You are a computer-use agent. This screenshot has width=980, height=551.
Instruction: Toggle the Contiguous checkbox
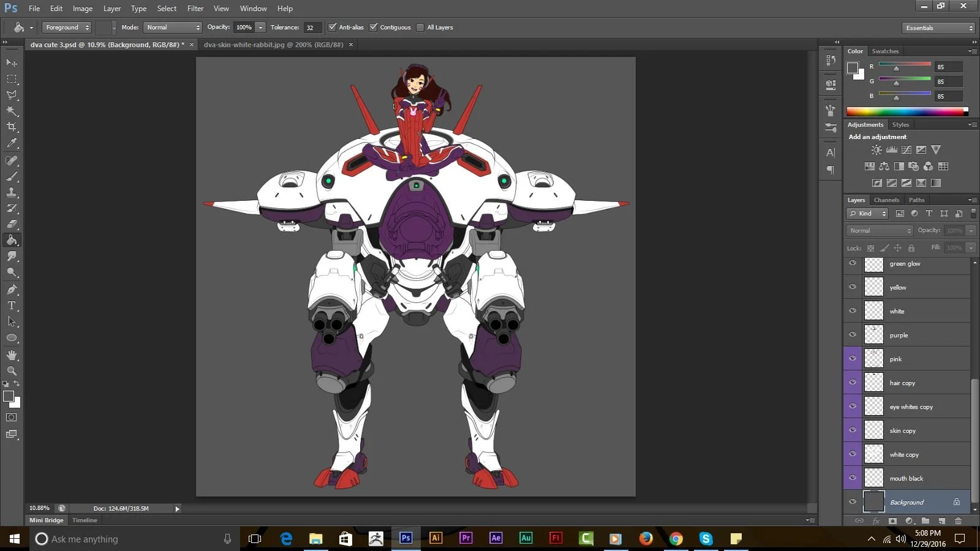tap(374, 27)
